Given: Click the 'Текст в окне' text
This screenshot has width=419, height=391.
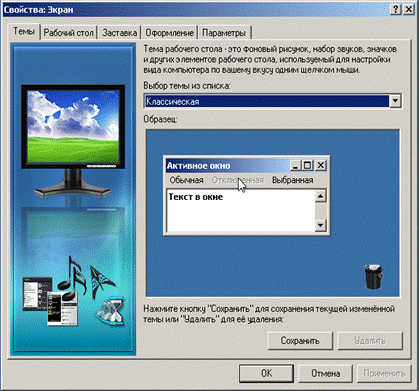Looking at the screenshot, I should 196,197.
